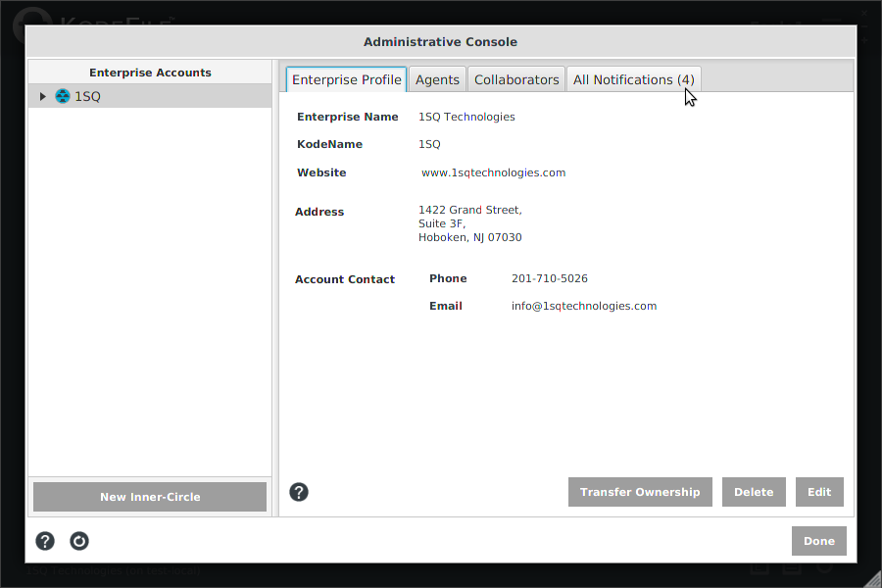The image size is (882, 588).
Task: Click the Website field label
Action: click(321, 172)
